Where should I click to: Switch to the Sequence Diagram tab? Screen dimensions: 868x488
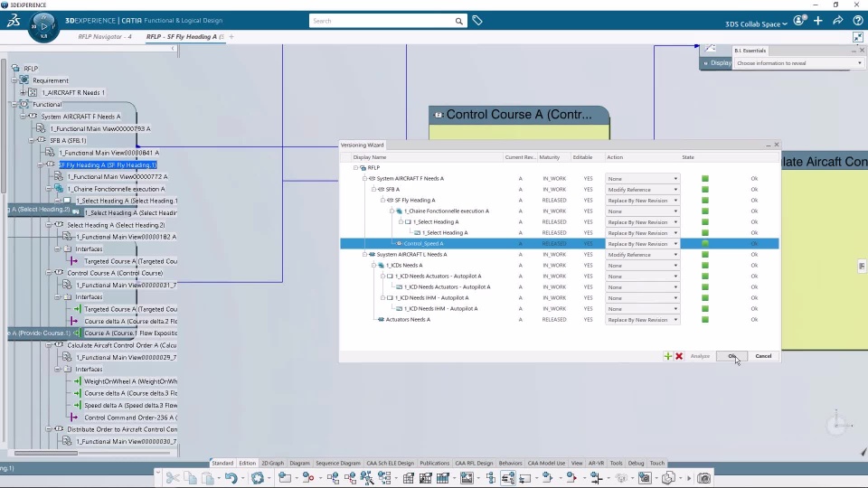337,463
